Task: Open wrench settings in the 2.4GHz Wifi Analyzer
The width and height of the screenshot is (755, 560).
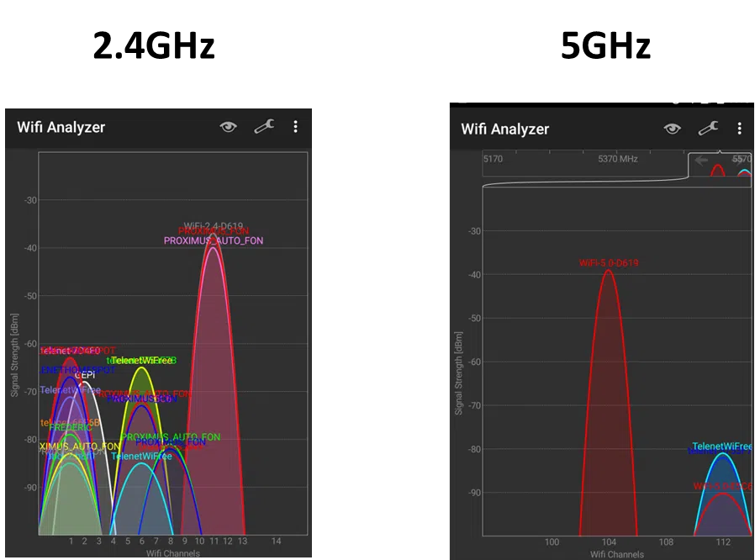Action: click(264, 127)
